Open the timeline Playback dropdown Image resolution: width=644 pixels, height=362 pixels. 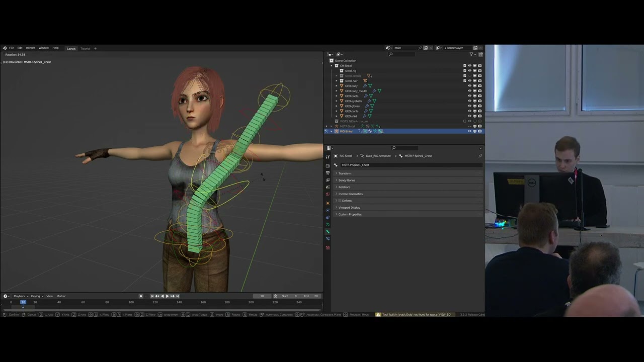click(21, 296)
